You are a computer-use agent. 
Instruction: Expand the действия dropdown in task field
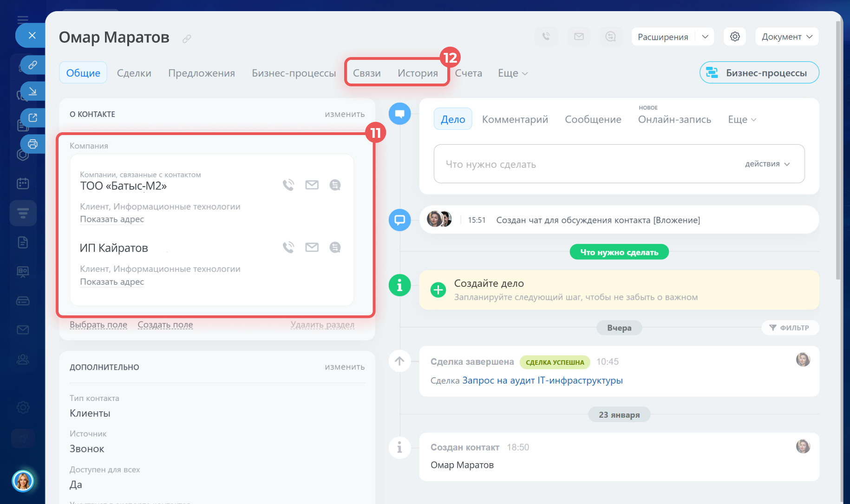pos(767,164)
